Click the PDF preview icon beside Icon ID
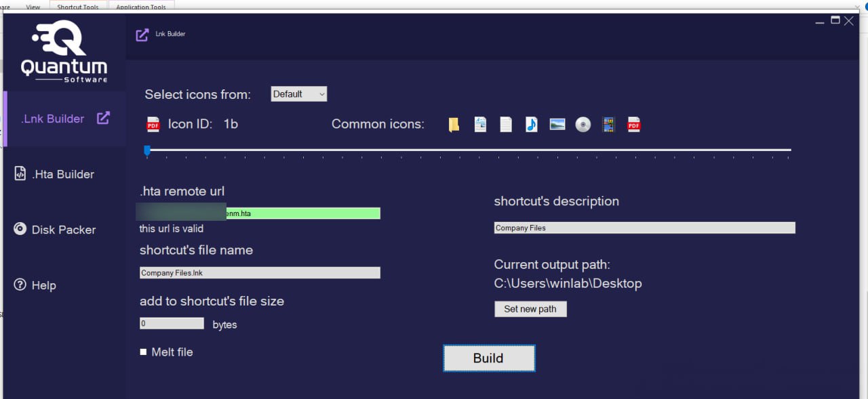Image resolution: width=868 pixels, height=399 pixels. (153, 125)
